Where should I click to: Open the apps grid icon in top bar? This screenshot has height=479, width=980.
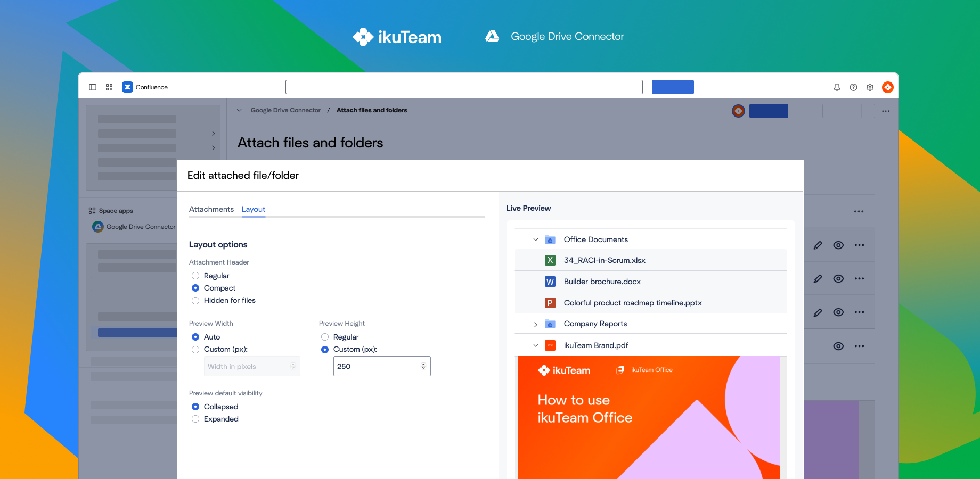(109, 87)
